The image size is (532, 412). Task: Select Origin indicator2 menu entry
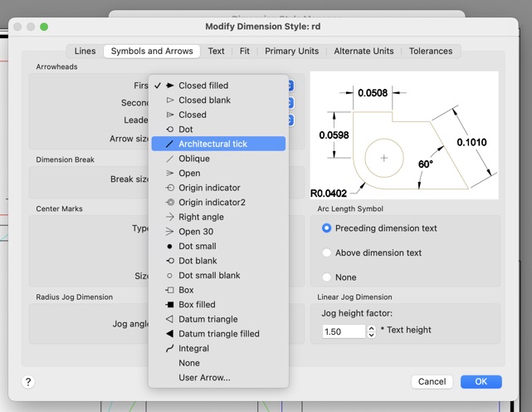click(218, 203)
